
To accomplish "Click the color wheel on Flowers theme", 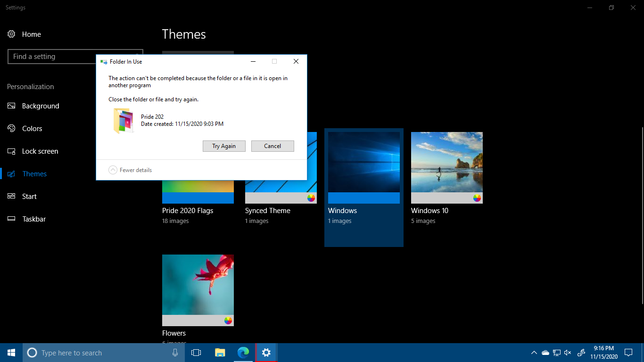I will coord(228,321).
